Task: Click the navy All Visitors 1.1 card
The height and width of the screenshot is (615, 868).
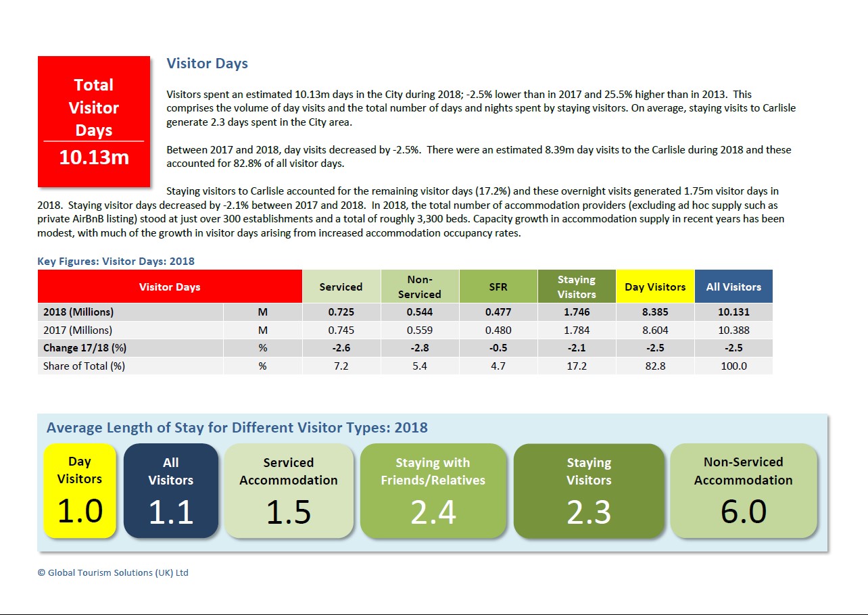Action: [171, 491]
